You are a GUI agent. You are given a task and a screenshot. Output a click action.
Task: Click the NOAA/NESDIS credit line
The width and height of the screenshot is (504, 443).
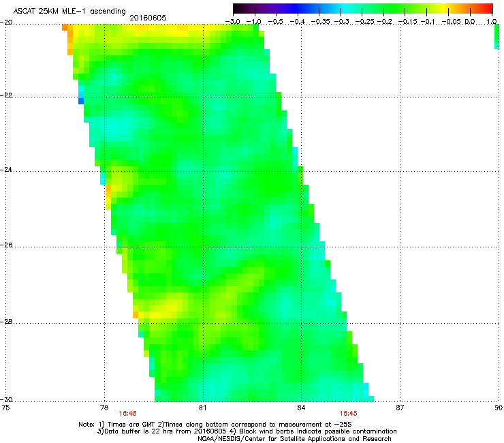click(x=294, y=439)
